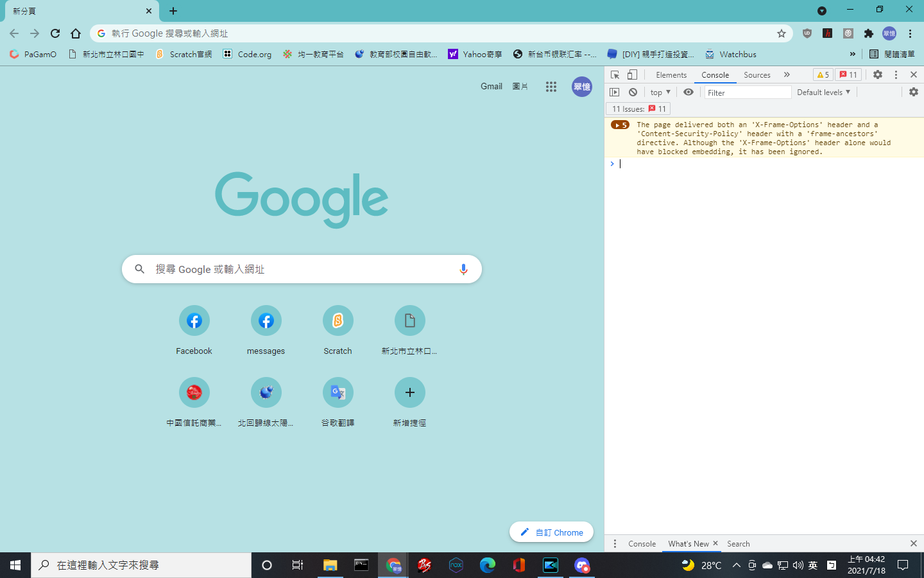Click Task View icon on the taskbar

point(298,565)
